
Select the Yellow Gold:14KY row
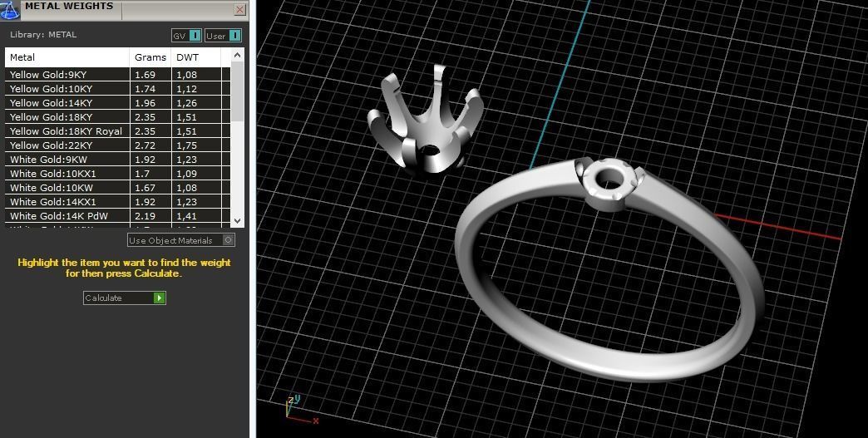pos(117,103)
